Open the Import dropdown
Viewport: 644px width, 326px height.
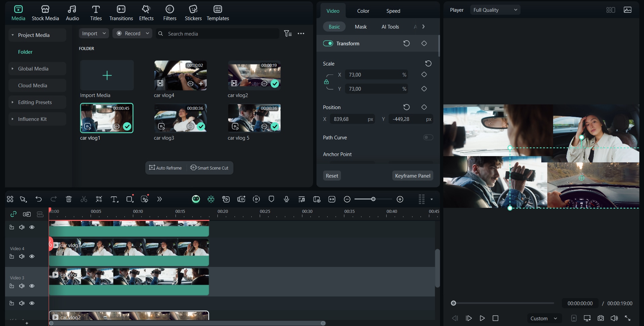point(94,33)
